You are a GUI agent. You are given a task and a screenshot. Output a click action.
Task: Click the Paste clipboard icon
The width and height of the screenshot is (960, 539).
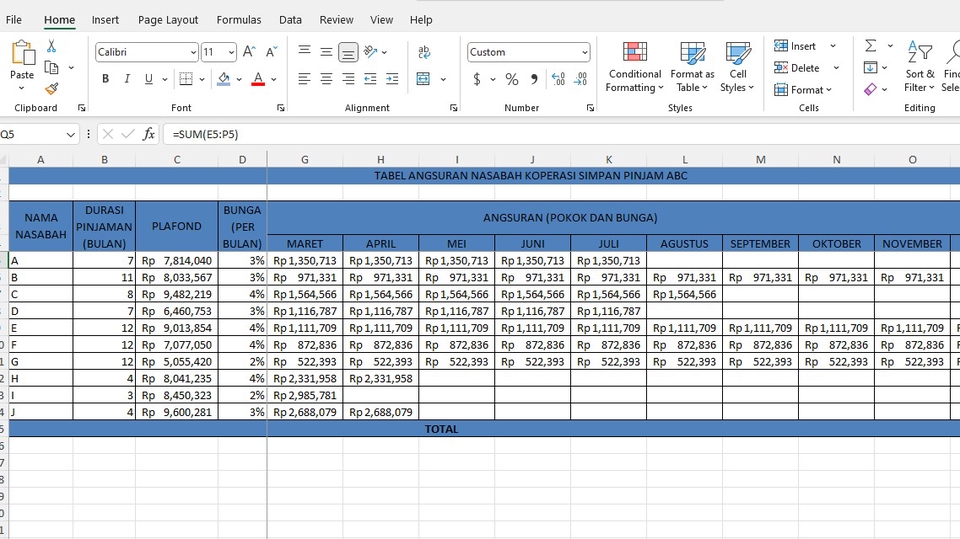click(23, 54)
